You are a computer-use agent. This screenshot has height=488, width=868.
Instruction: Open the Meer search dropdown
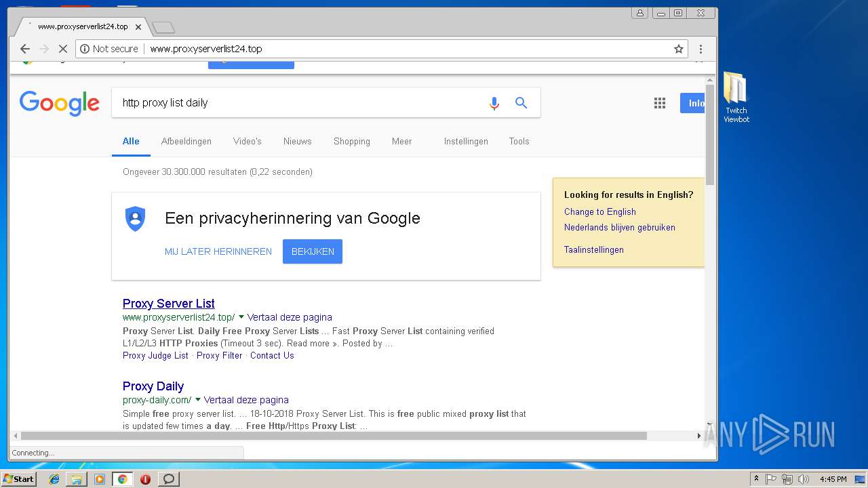[x=401, y=141]
